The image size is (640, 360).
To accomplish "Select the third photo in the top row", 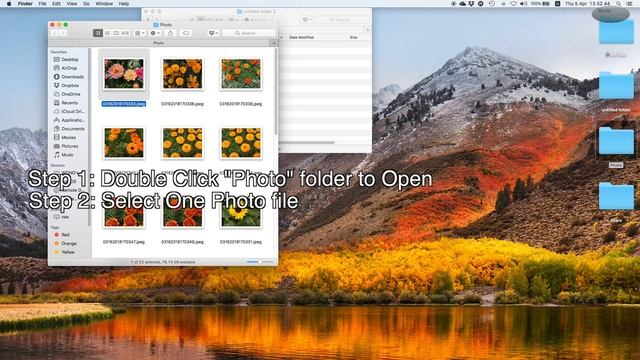I will (x=241, y=74).
